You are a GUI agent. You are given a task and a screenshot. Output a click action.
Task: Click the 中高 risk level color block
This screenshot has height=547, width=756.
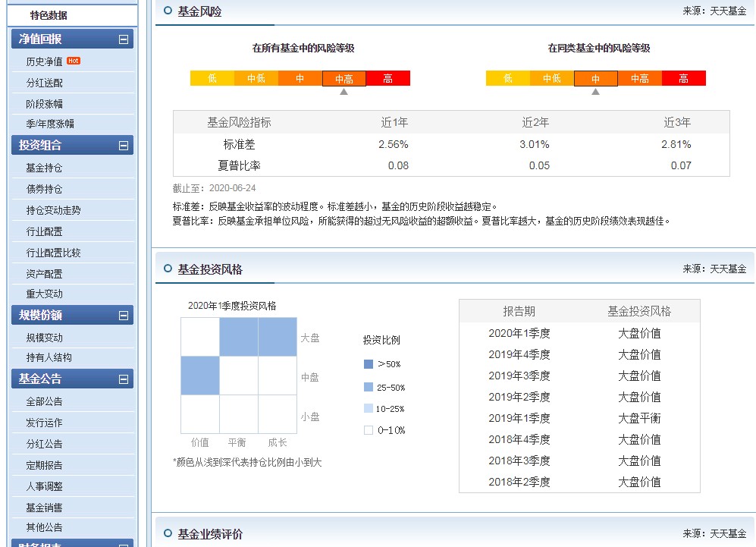click(x=344, y=77)
